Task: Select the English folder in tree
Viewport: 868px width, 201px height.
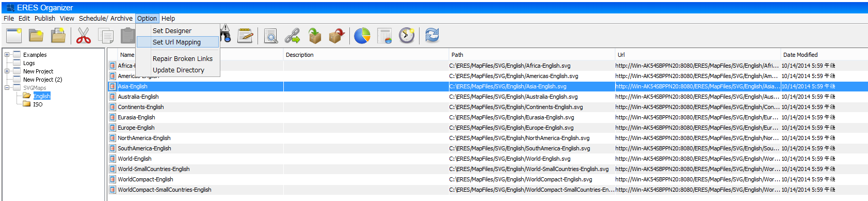Action: pyautogui.click(x=42, y=96)
